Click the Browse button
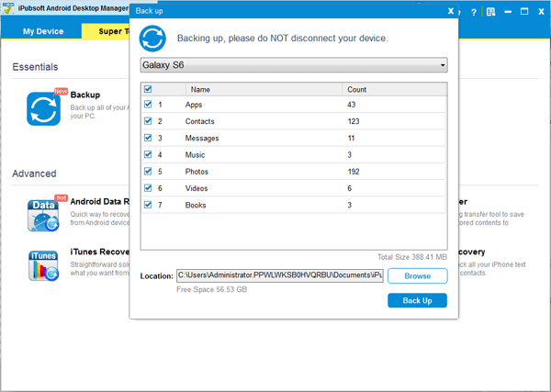Image resolution: width=551 pixels, height=392 pixels. pyautogui.click(x=417, y=275)
